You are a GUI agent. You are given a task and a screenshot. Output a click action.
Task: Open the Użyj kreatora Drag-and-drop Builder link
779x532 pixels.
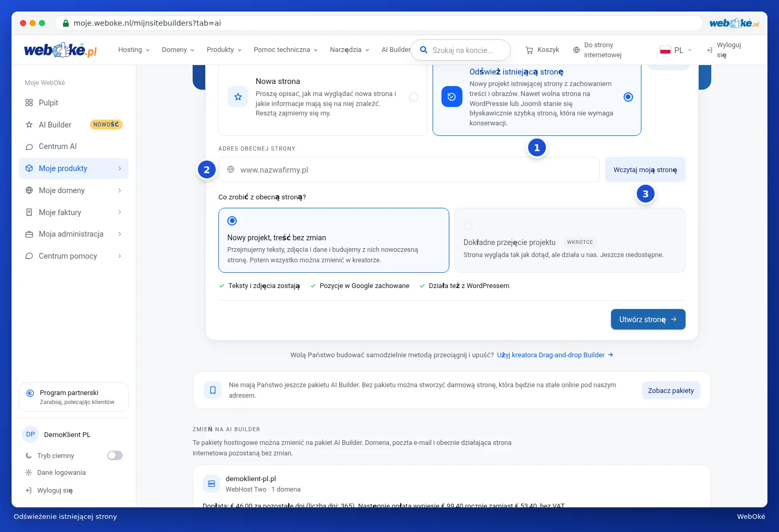tap(555, 355)
